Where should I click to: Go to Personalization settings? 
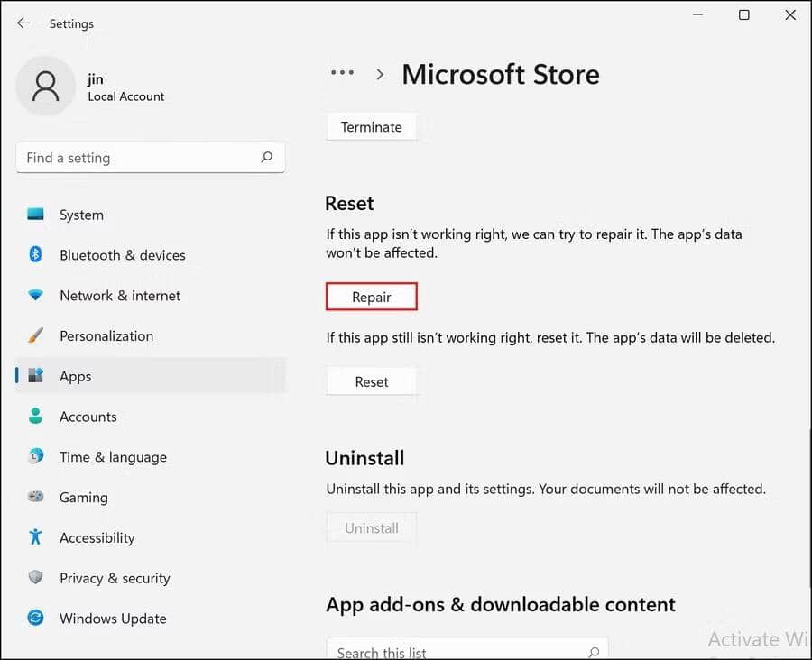(150, 335)
